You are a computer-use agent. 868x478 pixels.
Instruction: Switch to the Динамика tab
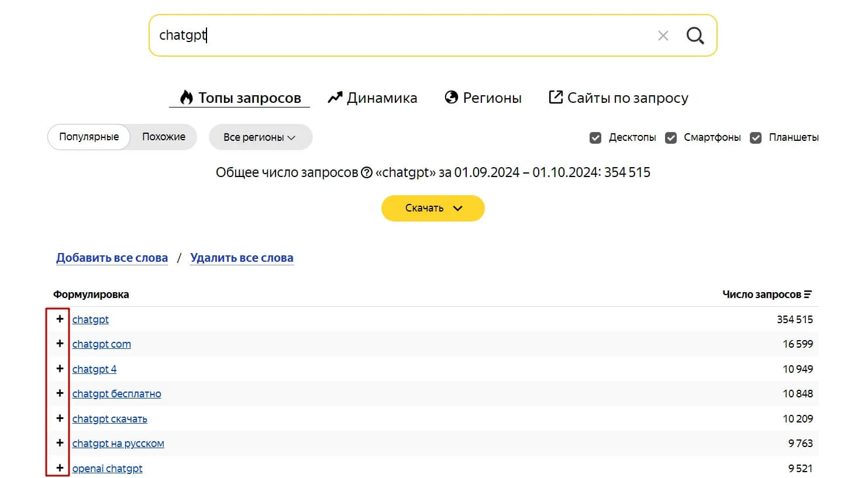coord(373,98)
